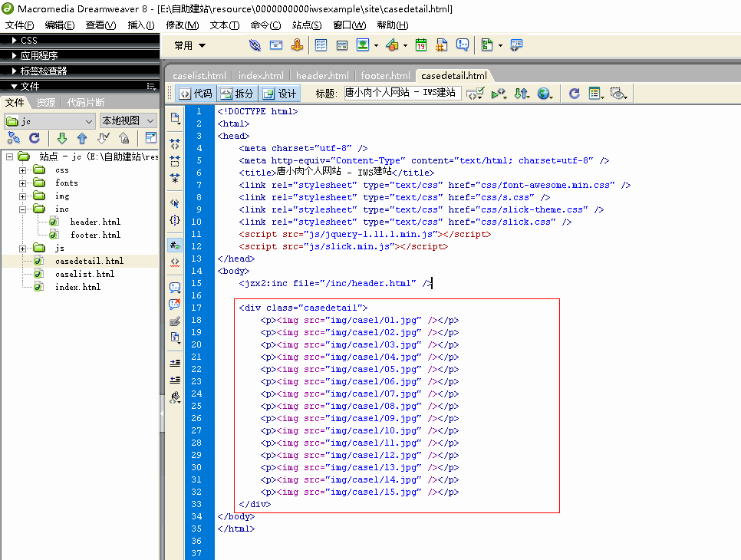Expand the img folder
The image size is (741, 560).
pos(23,196)
